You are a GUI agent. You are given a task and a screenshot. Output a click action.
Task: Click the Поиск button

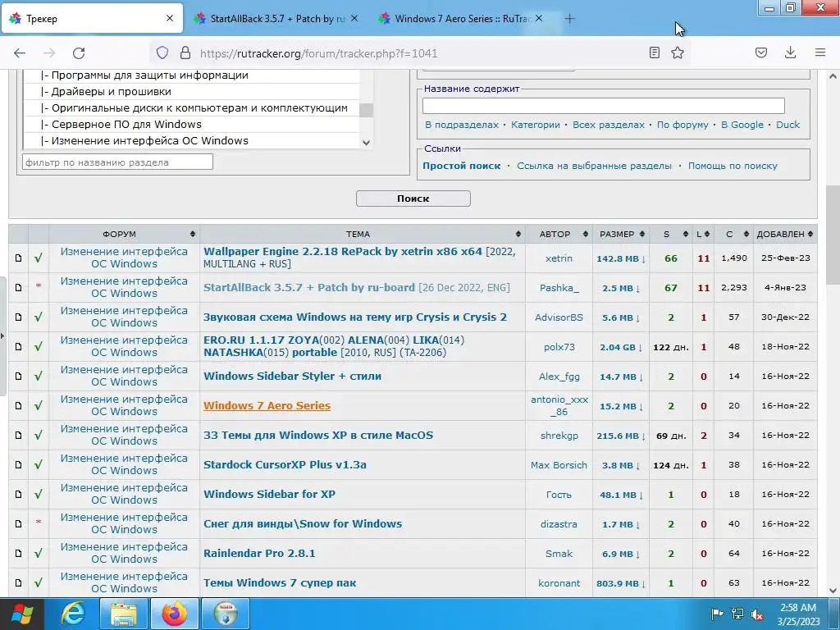coord(413,199)
